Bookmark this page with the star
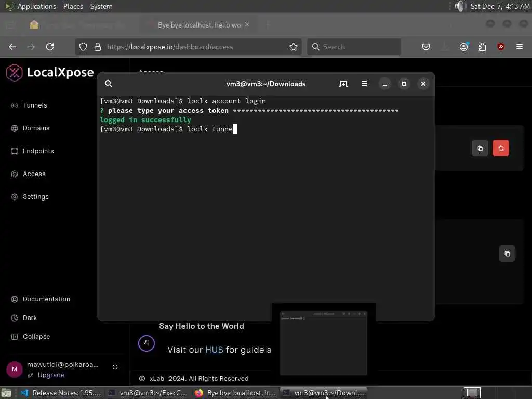Viewport: 532px width, 399px height. pos(294,47)
